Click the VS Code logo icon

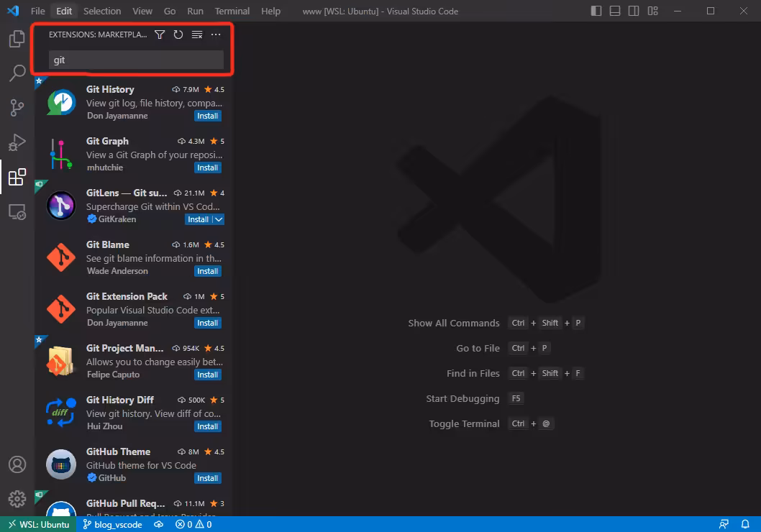point(13,11)
